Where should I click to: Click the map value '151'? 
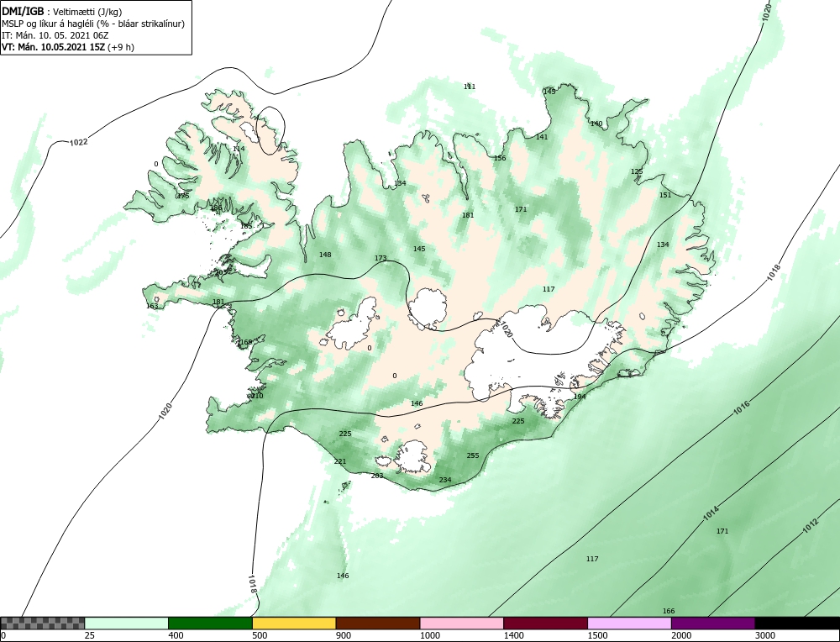tap(664, 195)
